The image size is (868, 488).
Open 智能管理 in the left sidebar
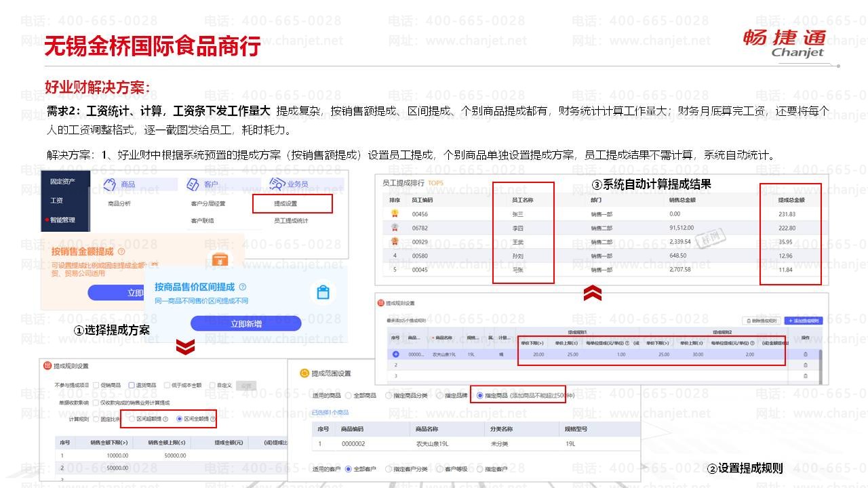point(62,220)
